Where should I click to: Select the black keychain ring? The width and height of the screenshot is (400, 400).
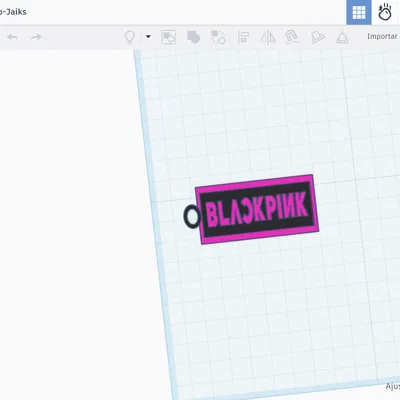pyautogui.click(x=192, y=217)
